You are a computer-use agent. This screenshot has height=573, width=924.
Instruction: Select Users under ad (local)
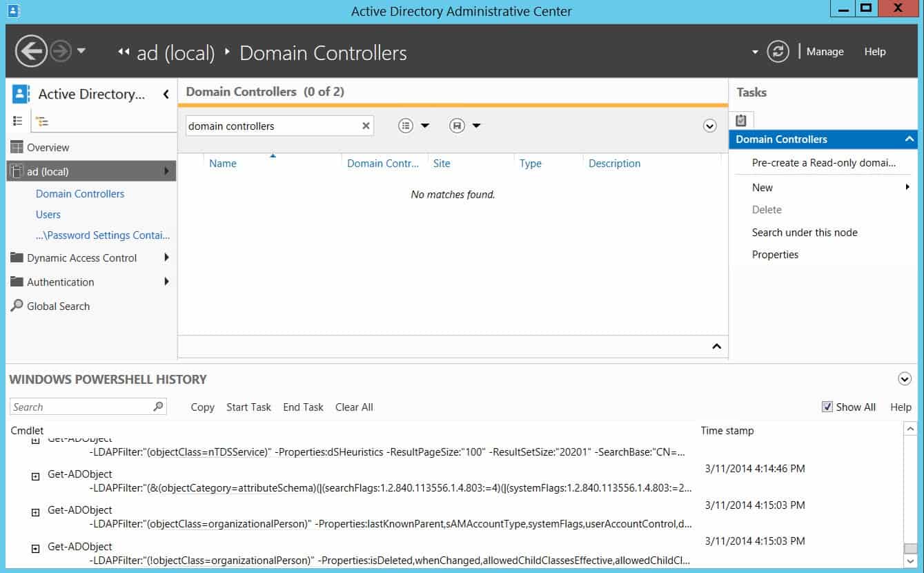(48, 214)
